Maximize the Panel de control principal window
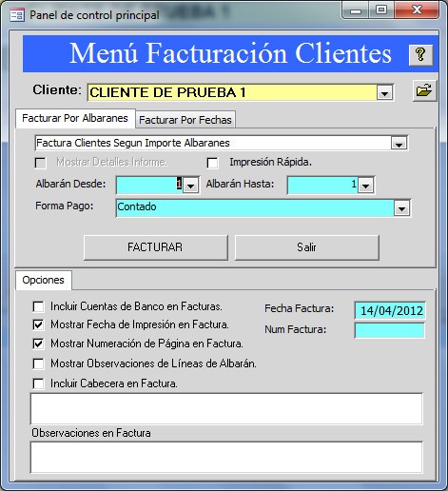Viewport: 448px width, 491px height. [x=381, y=10]
